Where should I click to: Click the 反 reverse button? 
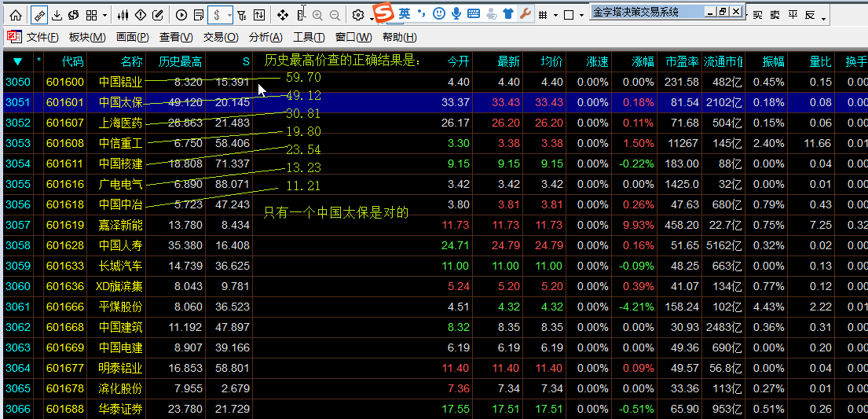(x=810, y=15)
